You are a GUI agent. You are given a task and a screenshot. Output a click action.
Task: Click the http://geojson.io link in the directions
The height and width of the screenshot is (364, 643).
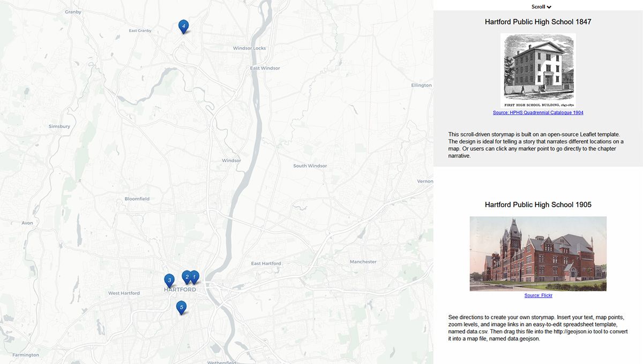[573, 331]
